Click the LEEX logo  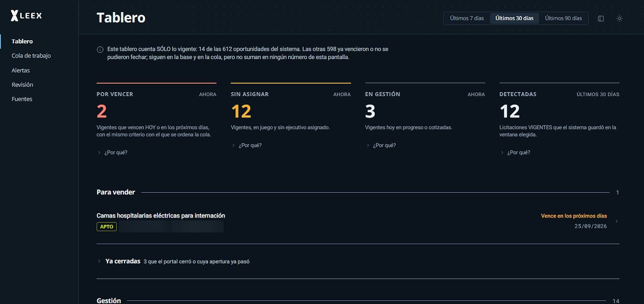26,16
